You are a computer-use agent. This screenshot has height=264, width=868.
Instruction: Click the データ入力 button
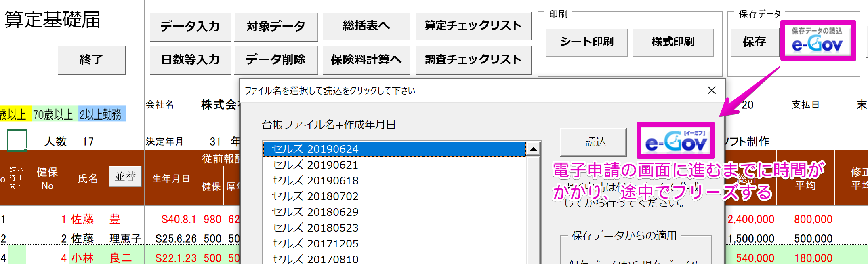click(190, 27)
